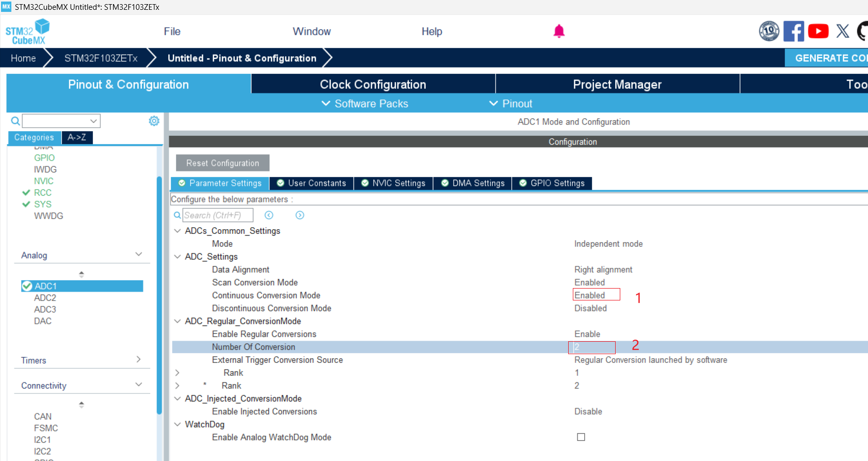Open the Help menu

click(432, 31)
